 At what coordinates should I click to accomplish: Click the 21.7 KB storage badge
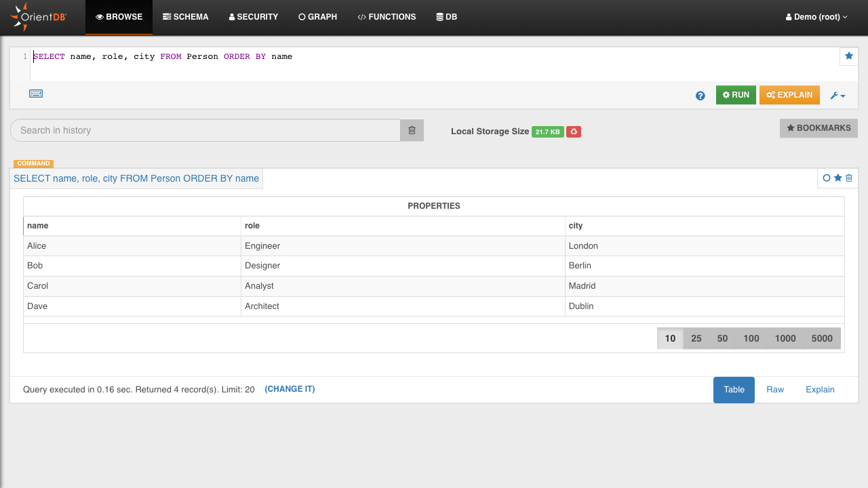click(x=548, y=131)
